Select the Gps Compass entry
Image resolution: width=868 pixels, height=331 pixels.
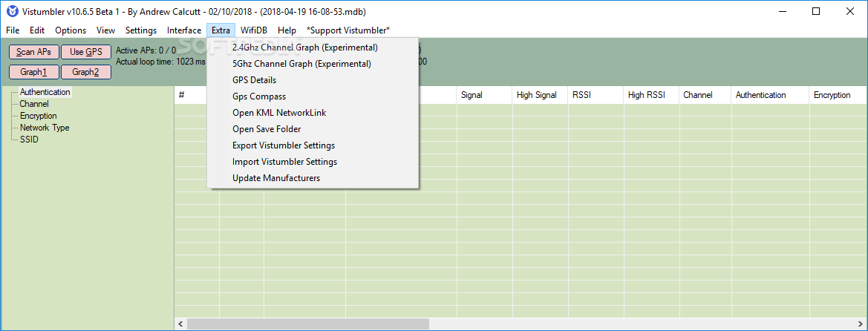click(313, 96)
